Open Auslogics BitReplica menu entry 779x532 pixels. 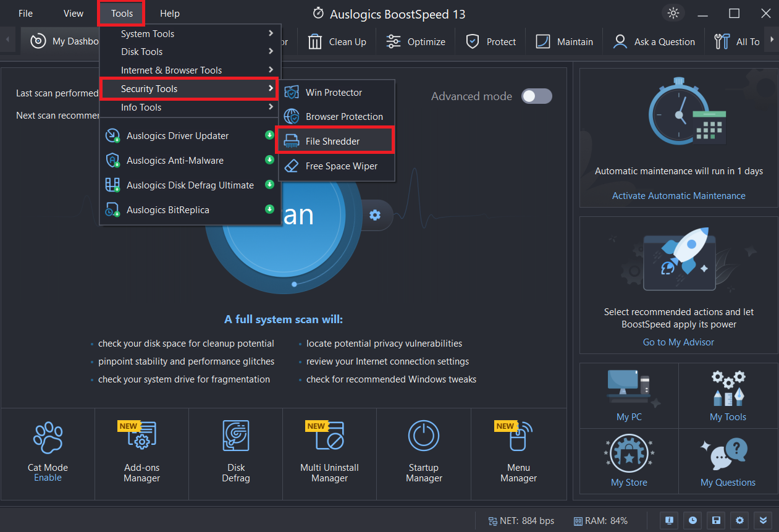click(x=190, y=210)
